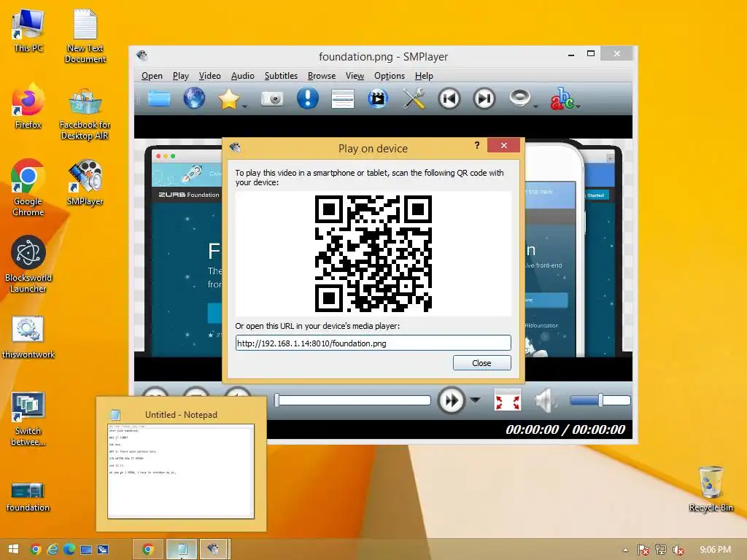Open the Help menu

[424, 76]
